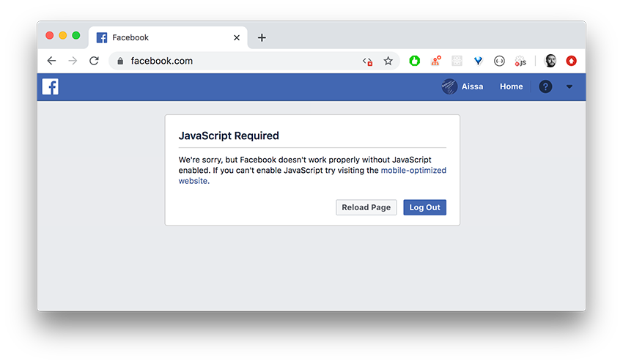The image size is (623, 364).
Task: Click the Reload Page button
Action: pyautogui.click(x=366, y=207)
